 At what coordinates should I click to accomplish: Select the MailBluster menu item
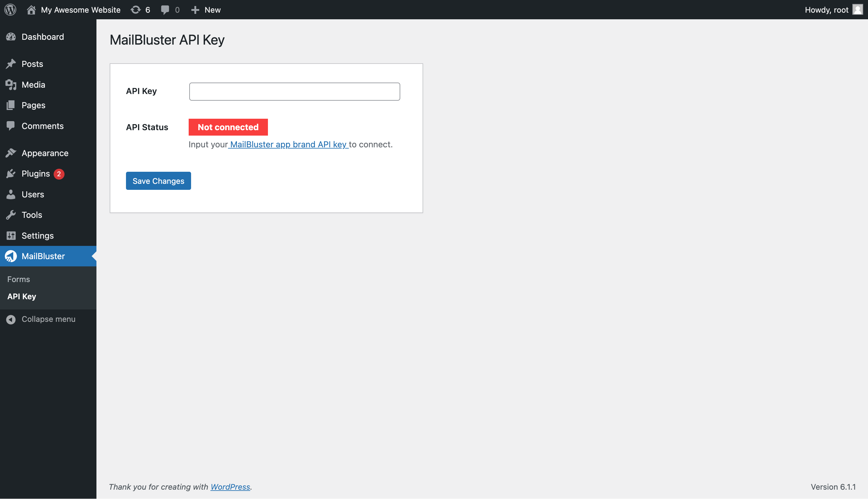[48, 256]
